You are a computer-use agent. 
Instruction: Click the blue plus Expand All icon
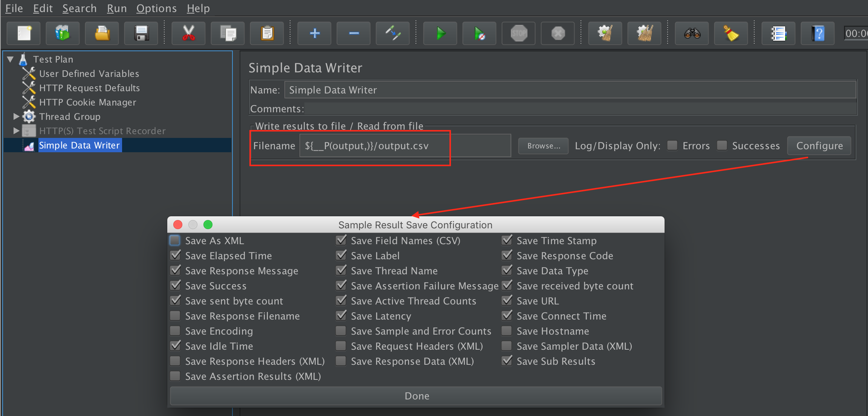pos(315,34)
